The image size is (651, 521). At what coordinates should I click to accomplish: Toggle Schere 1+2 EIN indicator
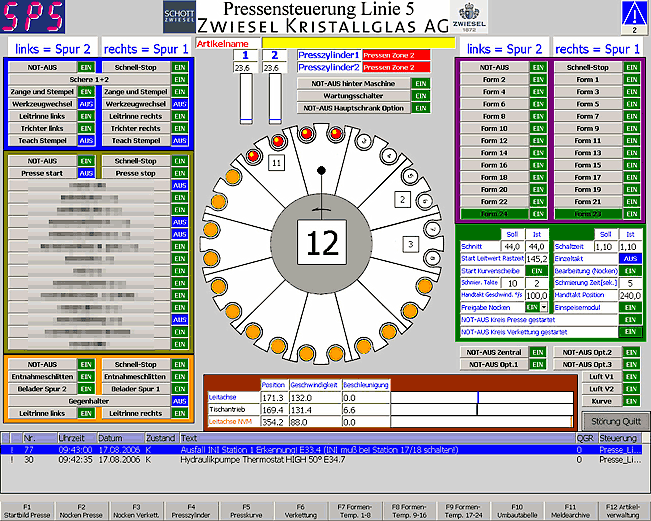click(180, 79)
